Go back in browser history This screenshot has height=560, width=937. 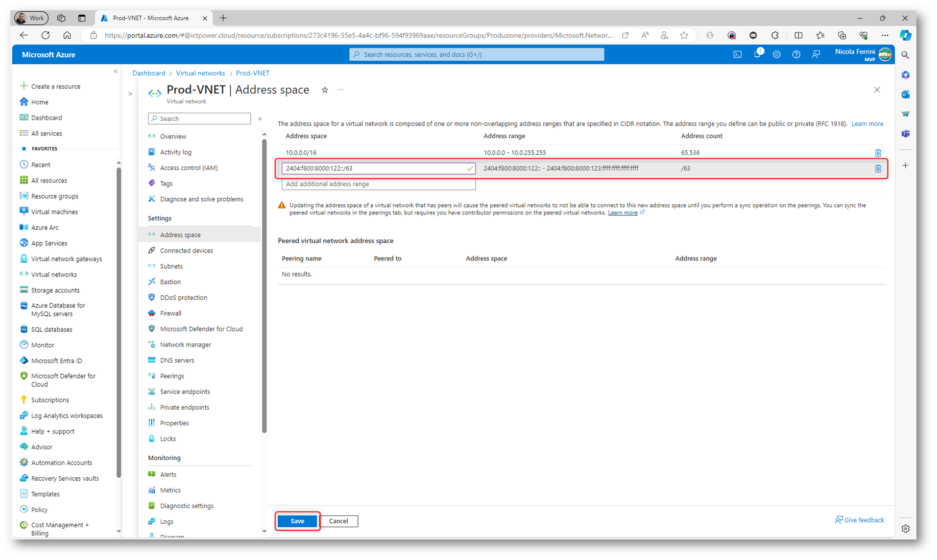pos(24,35)
